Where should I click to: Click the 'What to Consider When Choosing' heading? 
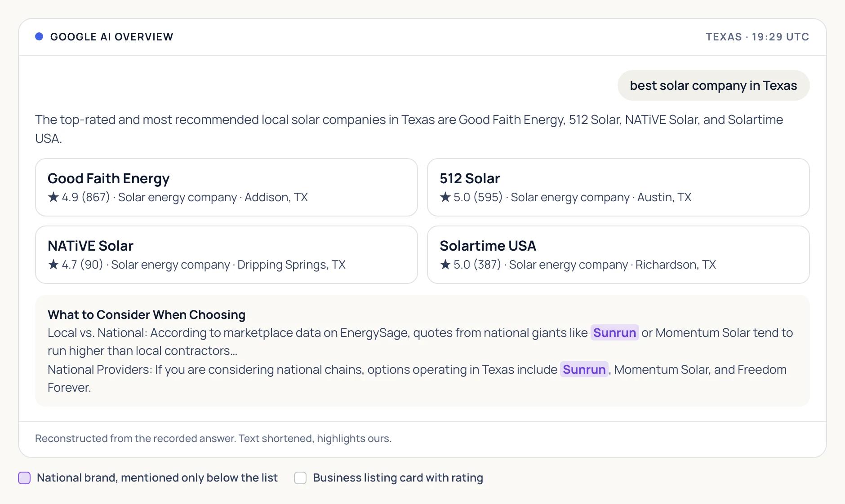tap(147, 314)
